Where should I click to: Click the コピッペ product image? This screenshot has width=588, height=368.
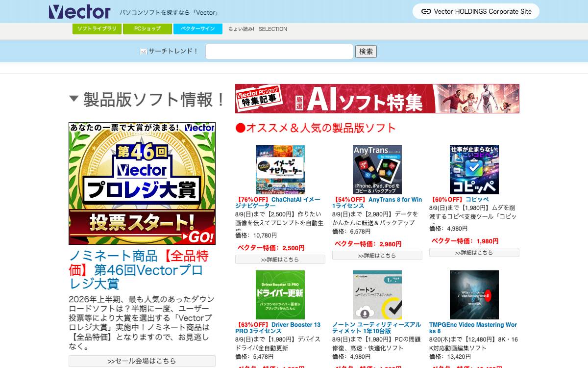coord(474,170)
